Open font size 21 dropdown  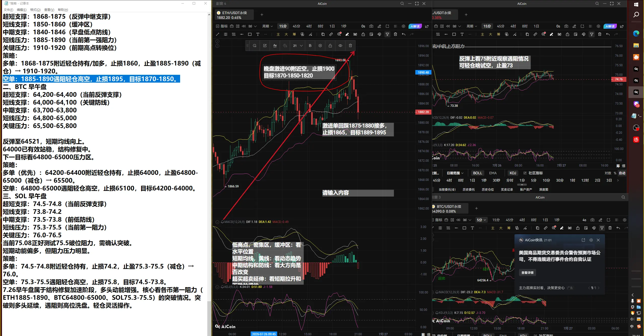pos(298,46)
